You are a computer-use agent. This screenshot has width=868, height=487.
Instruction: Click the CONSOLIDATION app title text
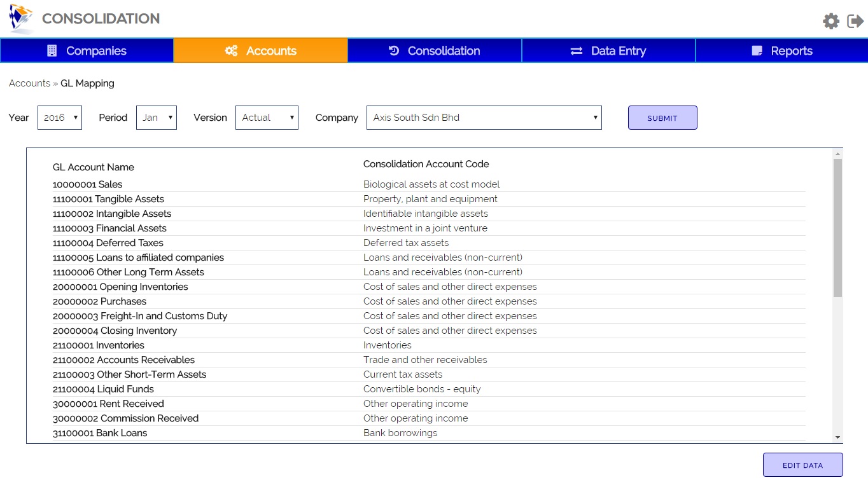click(x=101, y=19)
